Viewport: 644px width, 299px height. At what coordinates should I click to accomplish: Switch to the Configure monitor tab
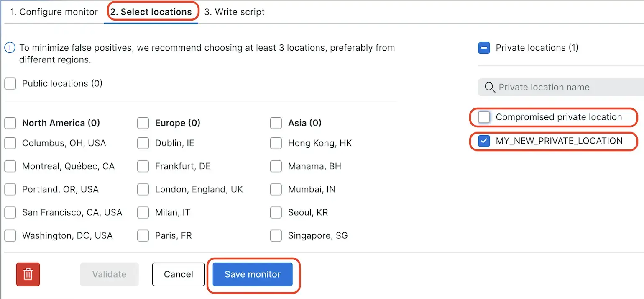pyautogui.click(x=54, y=12)
